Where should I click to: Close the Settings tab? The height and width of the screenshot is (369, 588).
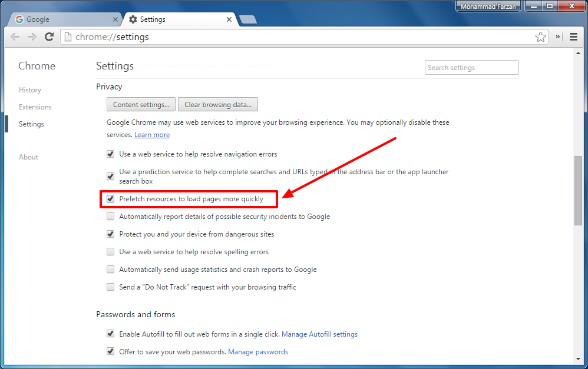(x=229, y=19)
